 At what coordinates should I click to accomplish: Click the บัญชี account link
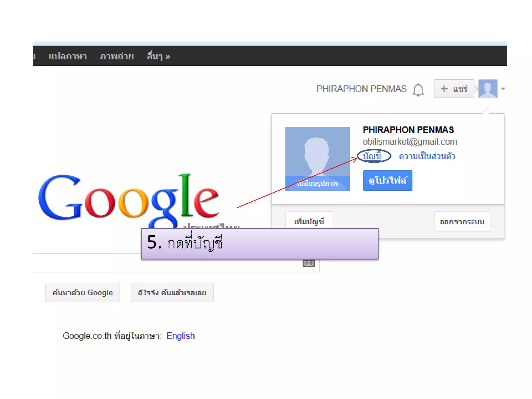coord(372,156)
